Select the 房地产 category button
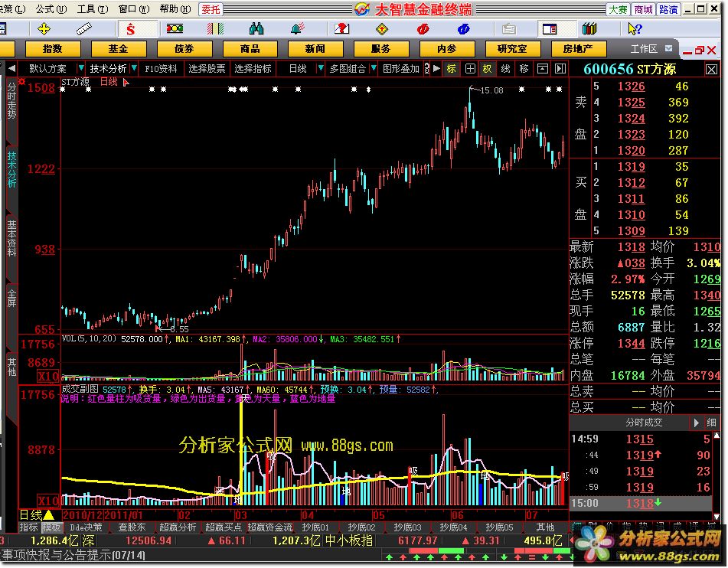This screenshot has height=568, width=728. [x=578, y=49]
